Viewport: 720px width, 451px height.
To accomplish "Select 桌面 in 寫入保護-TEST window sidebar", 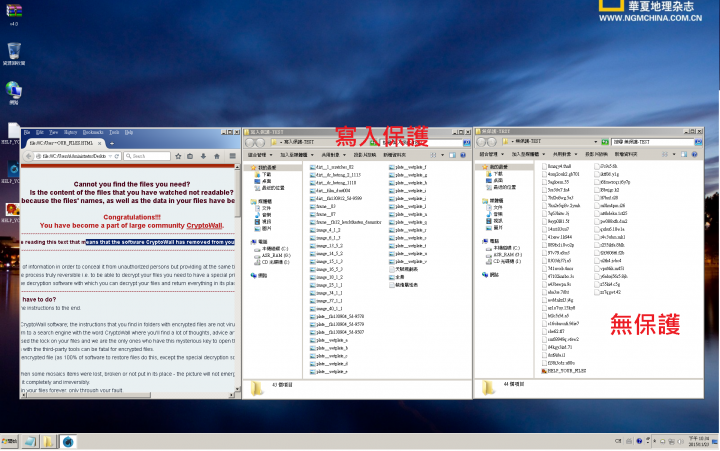I will point(264,181).
